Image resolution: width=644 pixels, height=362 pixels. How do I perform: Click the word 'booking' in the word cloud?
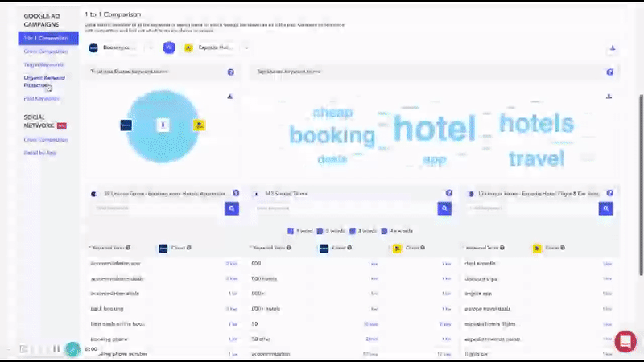[x=332, y=135]
